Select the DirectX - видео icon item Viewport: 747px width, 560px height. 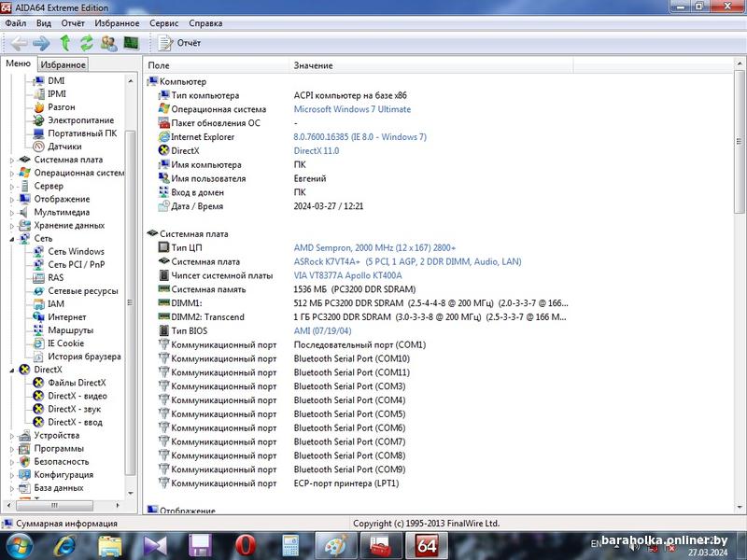click(38, 396)
